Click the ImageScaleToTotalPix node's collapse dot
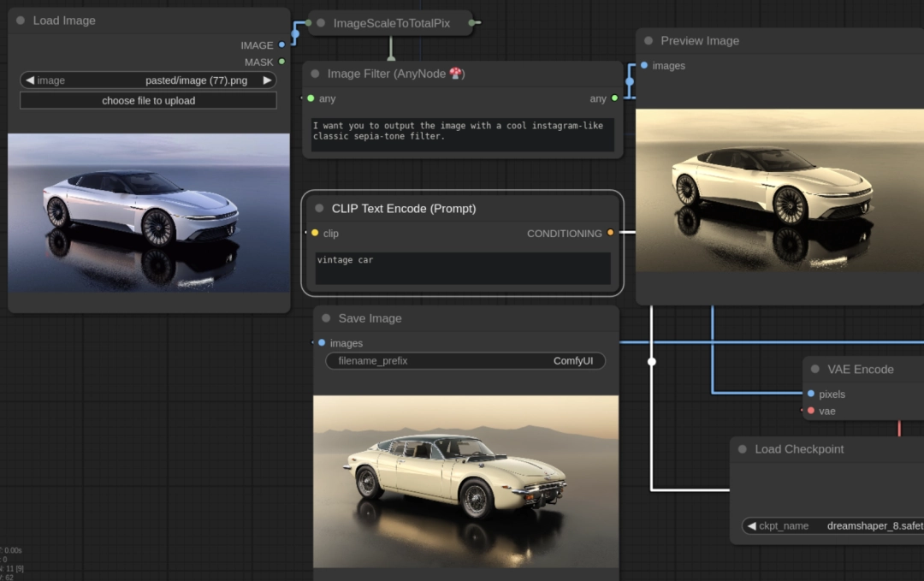Image resolution: width=924 pixels, height=581 pixels. tap(321, 23)
